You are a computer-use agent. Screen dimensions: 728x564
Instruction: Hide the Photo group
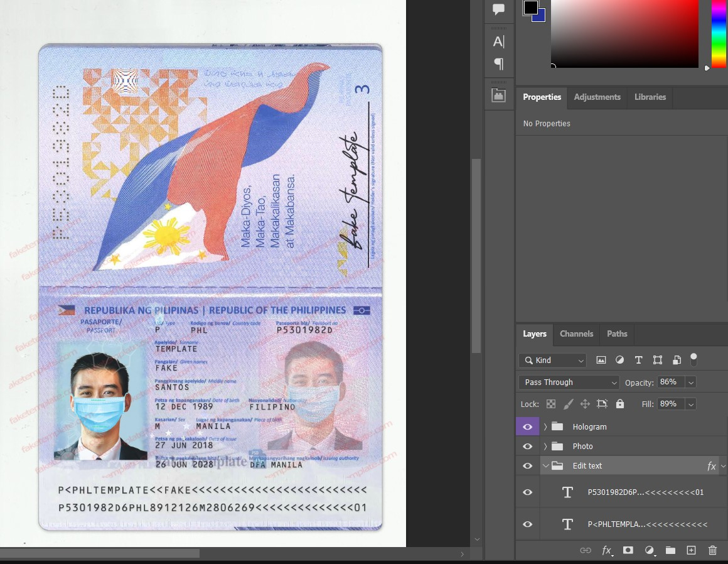click(527, 446)
